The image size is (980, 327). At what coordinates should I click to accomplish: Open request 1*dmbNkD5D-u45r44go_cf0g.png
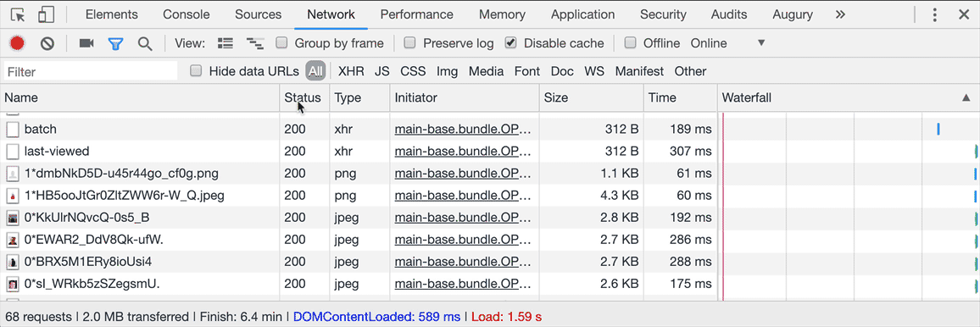tap(490, 174)
